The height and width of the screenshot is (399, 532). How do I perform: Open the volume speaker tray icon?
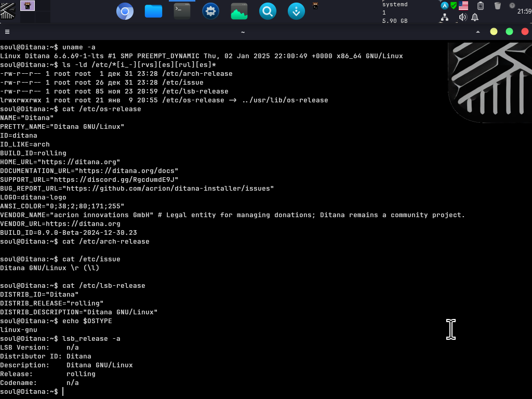click(x=463, y=17)
